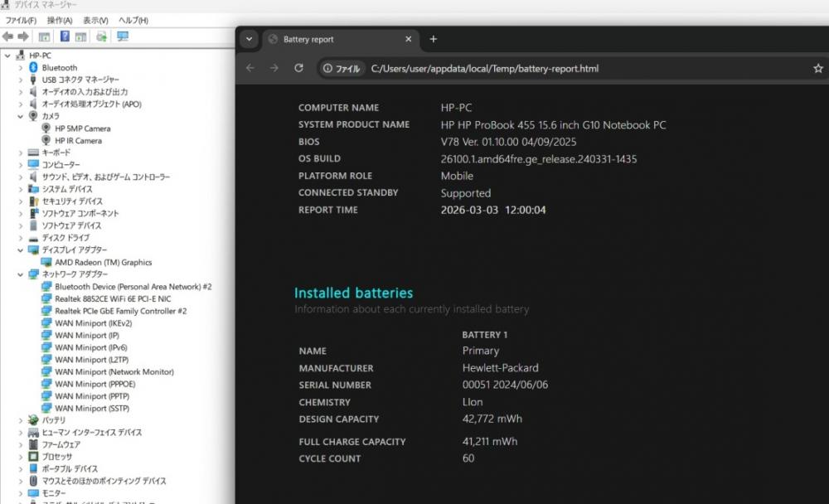Switch to the Battery report tab
829x504 pixels.
click(341, 39)
